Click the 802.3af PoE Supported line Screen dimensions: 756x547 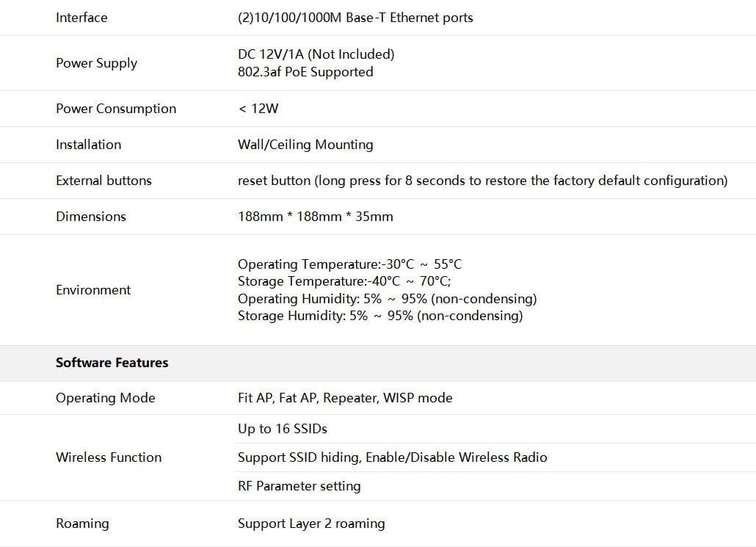coord(305,72)
